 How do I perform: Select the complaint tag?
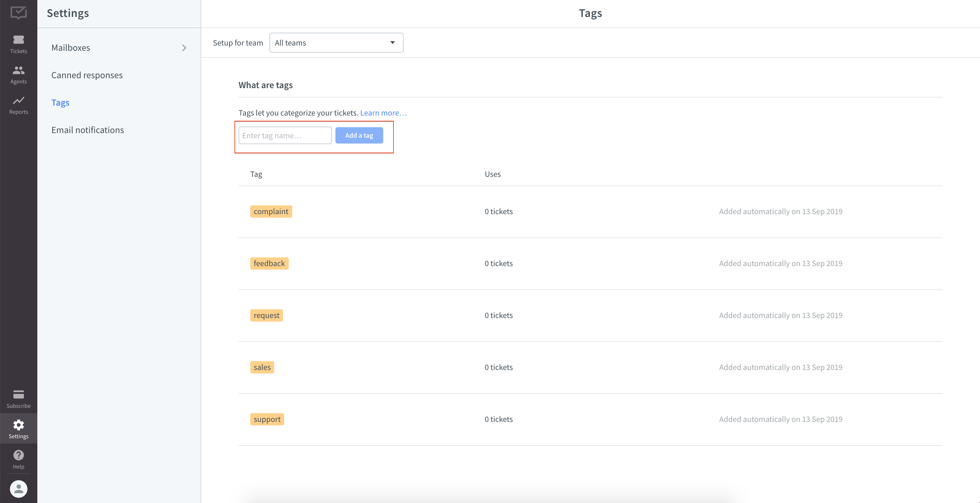(x=271, y=212)
